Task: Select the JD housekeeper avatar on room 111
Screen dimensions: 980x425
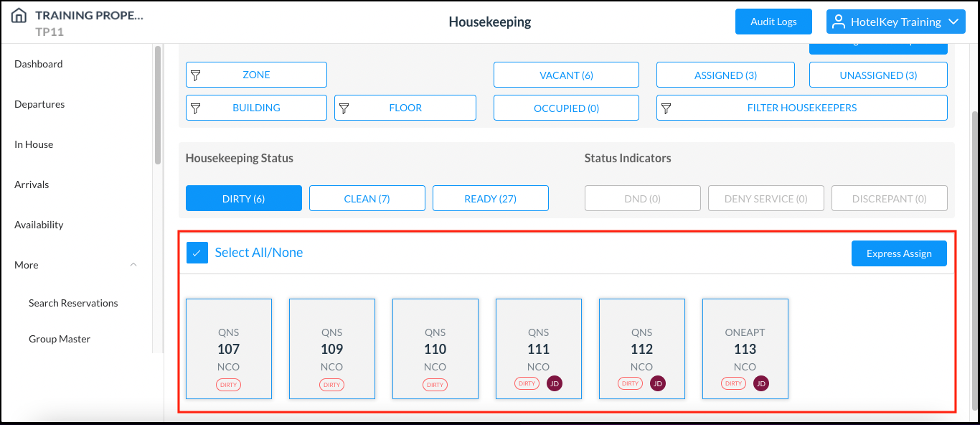Action: pos(554,383)
